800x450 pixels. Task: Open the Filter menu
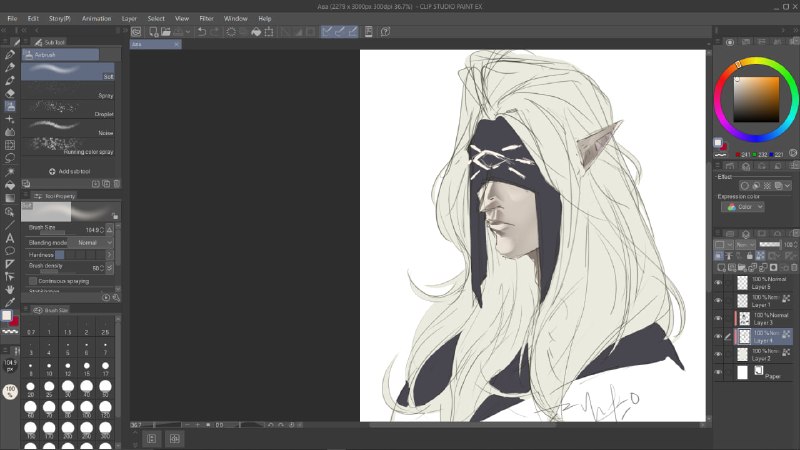(206, 18)
